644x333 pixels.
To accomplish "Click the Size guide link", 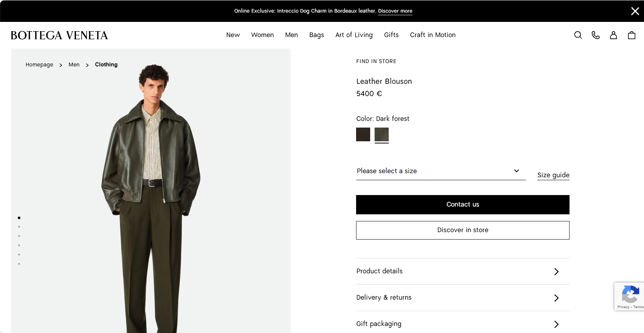I will 553,175.
